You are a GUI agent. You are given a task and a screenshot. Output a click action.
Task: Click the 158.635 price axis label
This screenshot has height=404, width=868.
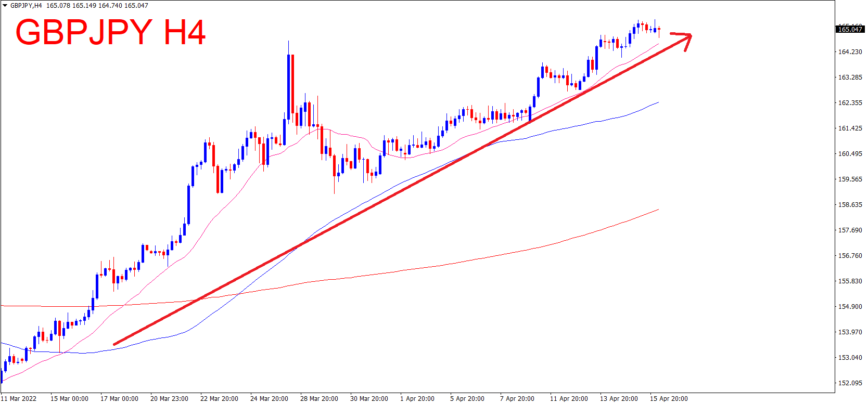[850, 205]
